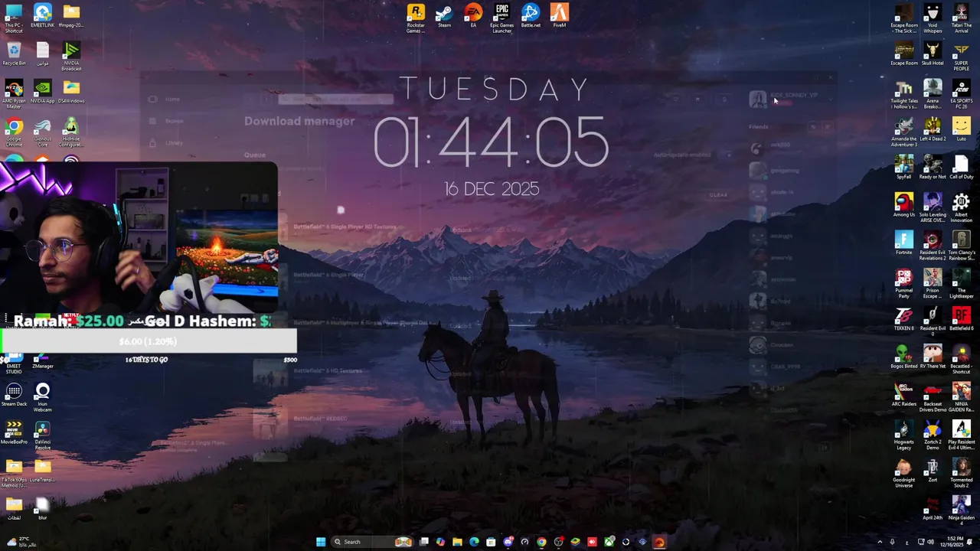Open the Goodnight Universe shortcut
Image resolution: width=980 pixels, height=551 pixels.
click(903, 474)
